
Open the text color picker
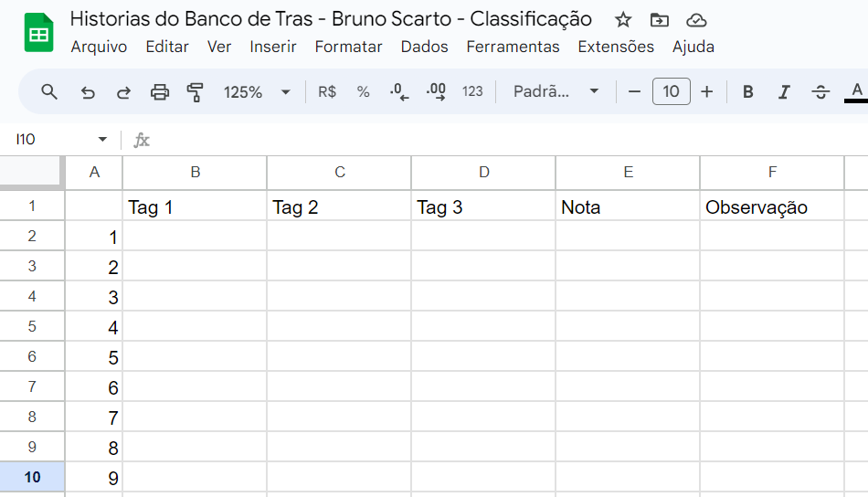click(856, 92)
